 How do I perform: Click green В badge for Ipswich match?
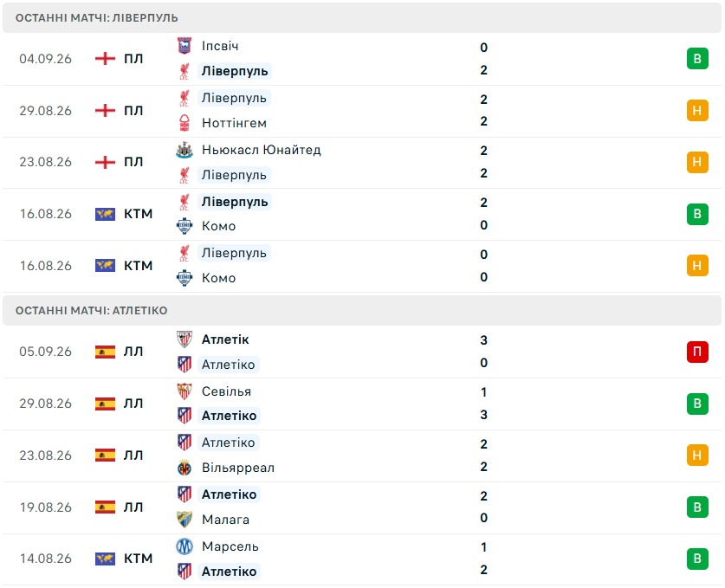coord(697,59)
